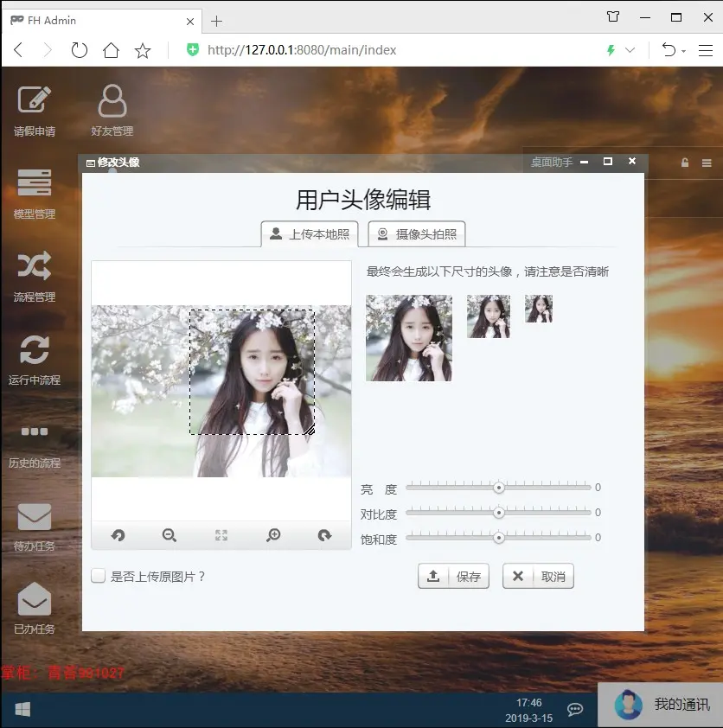
Task: Click the medium avatar preview thumbnail
Action: tap(489, 316)
